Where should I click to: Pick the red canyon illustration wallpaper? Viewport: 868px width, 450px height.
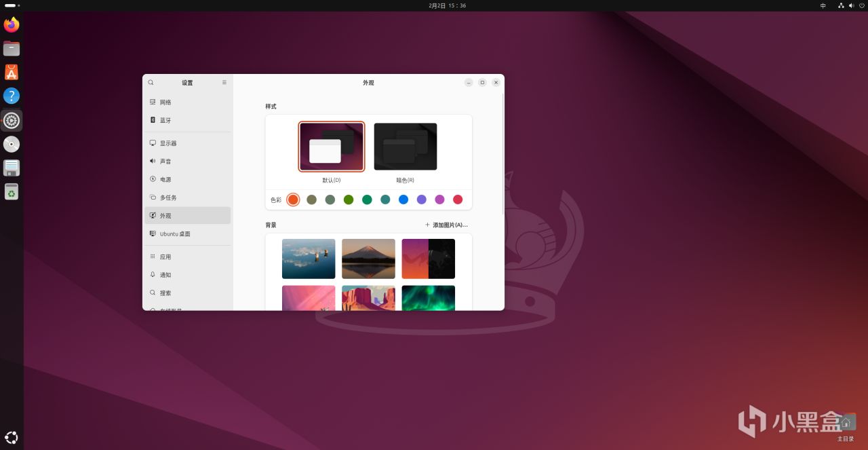click(368, 298)
